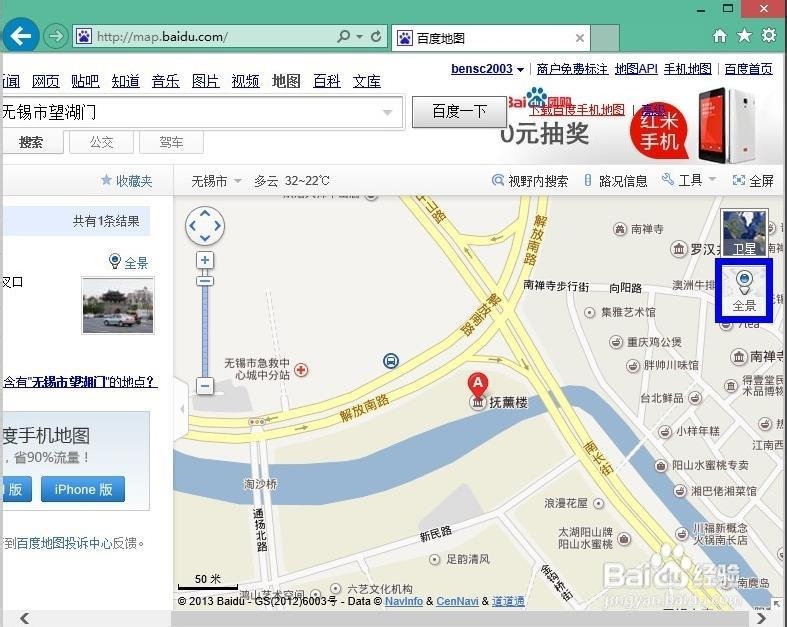Screen dimensions: 787x627
Task: Refresh the page in the address bar
Action: coord(376,36)
